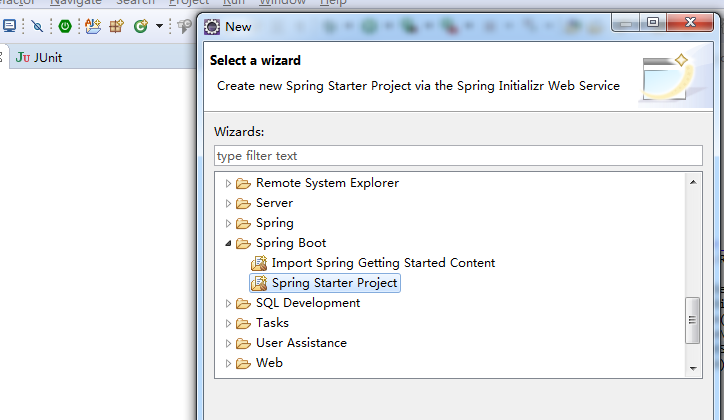Click the wizard list scroll-up arrow
724x420 pixels.
(693, 182)
